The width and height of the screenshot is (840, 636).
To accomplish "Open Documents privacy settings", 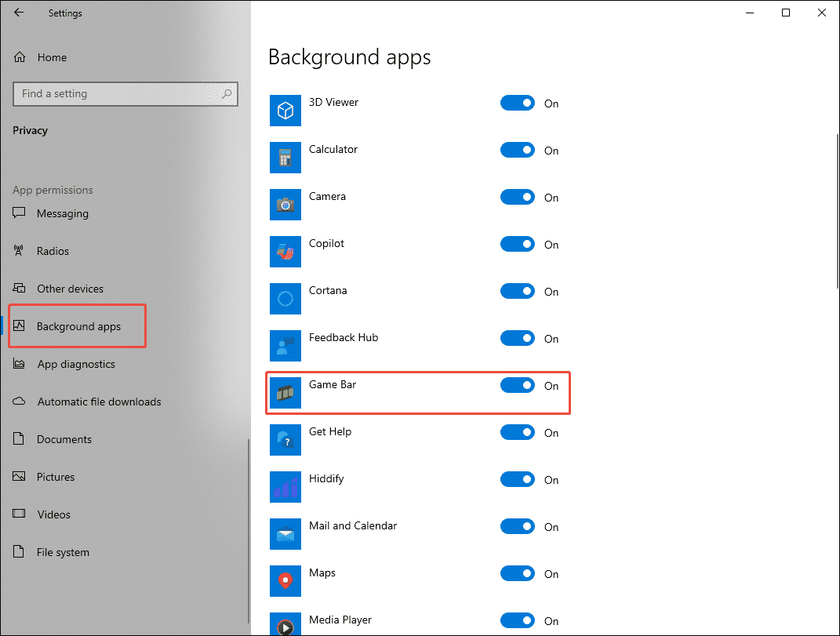I will point(64,439).
